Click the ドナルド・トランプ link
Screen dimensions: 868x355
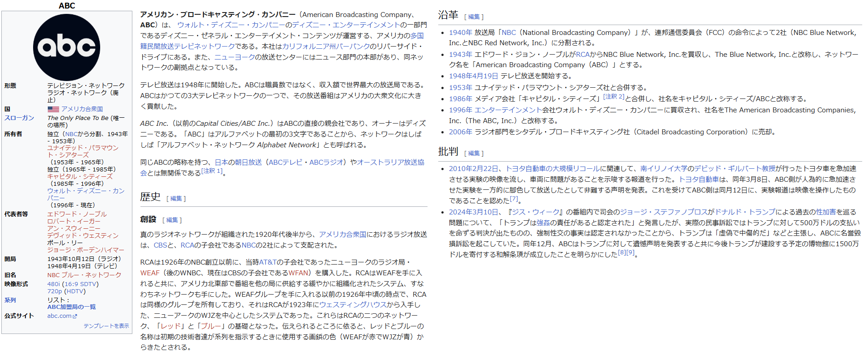click(745, 212)
